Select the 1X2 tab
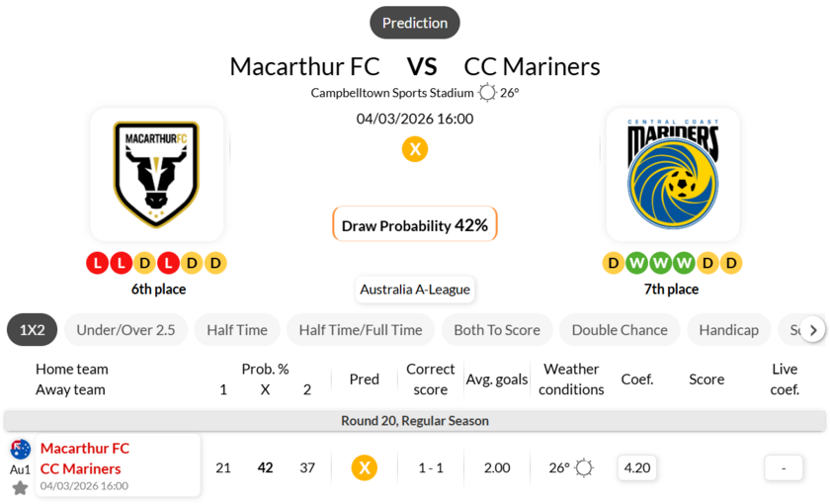This screenshot has width=830, height=504. (x=33, y=330)
